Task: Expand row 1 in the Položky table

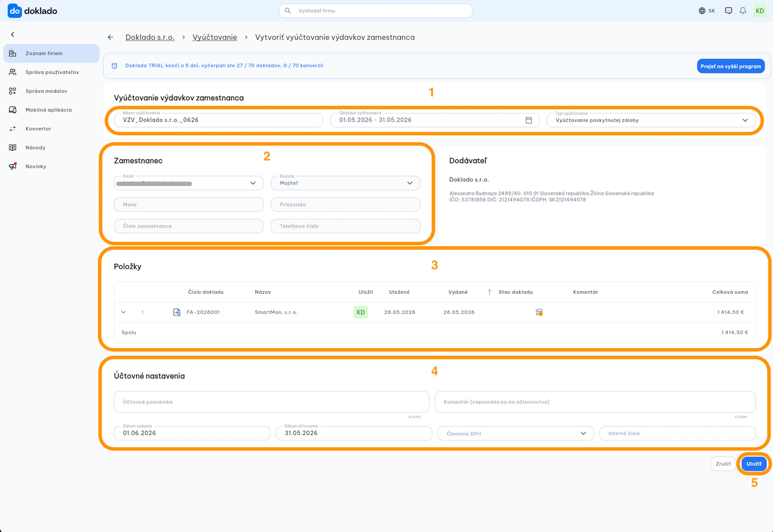Action: click(123, 312)
